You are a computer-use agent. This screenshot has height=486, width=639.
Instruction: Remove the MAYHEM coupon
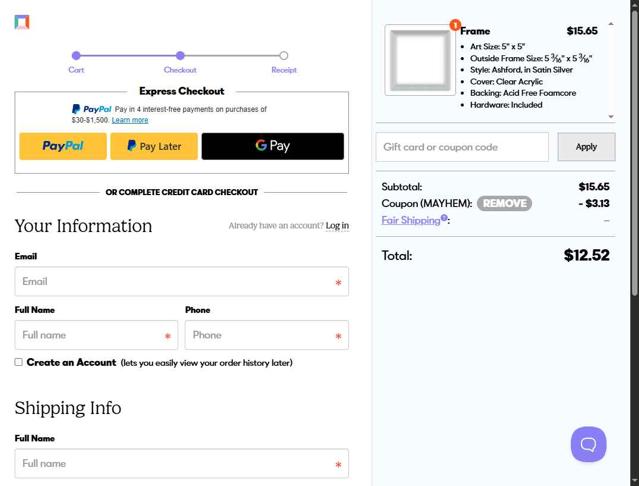504,203
